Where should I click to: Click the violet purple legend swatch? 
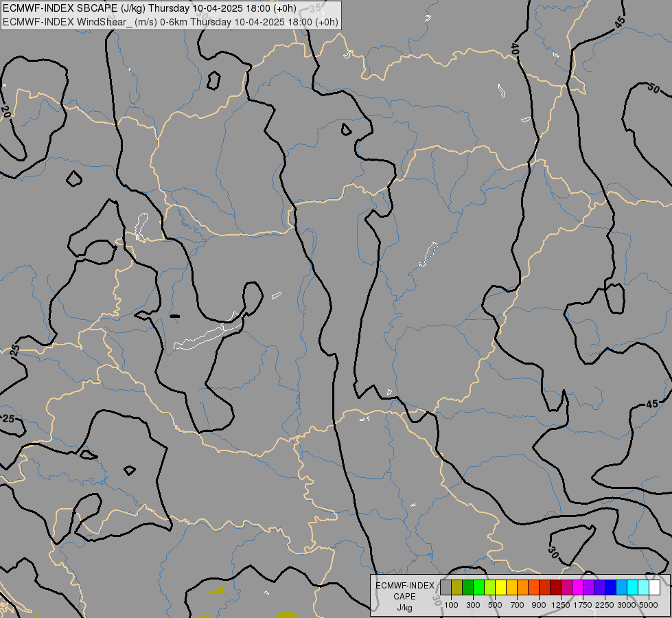click(589, 588)
